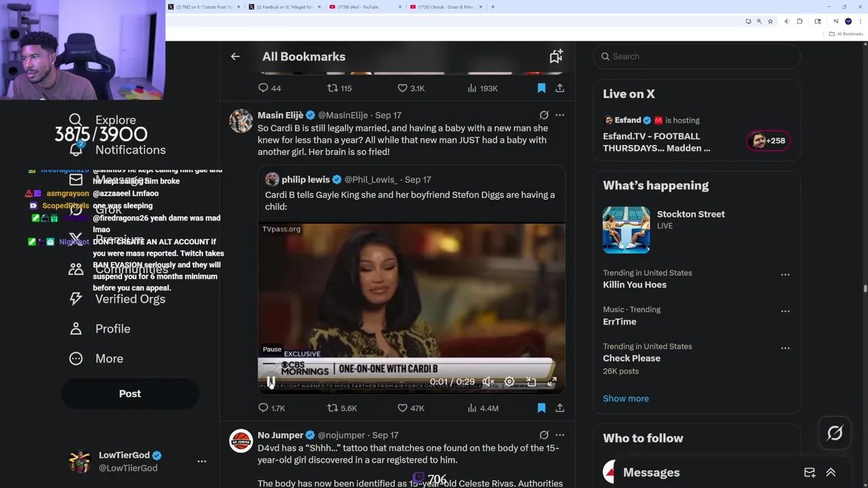
Task: Open Grok action on Masin Elijè post
Action: (544, 115)
